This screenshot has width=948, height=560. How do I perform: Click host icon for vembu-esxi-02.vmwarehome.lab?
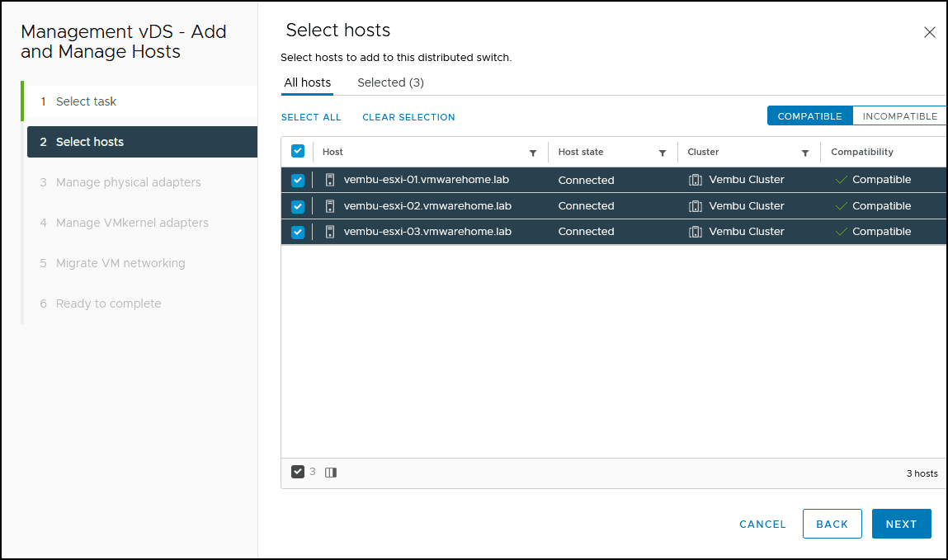330,206
